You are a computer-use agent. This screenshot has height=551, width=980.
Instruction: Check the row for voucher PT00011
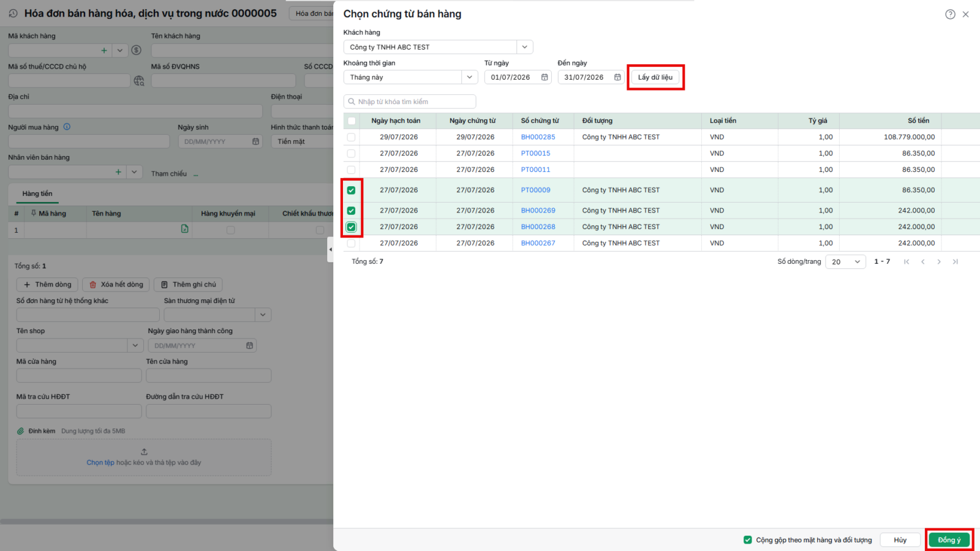[351, 170]
